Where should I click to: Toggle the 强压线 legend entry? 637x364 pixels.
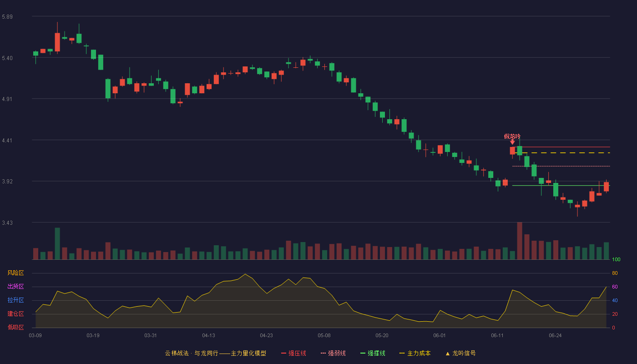(293, 353)
